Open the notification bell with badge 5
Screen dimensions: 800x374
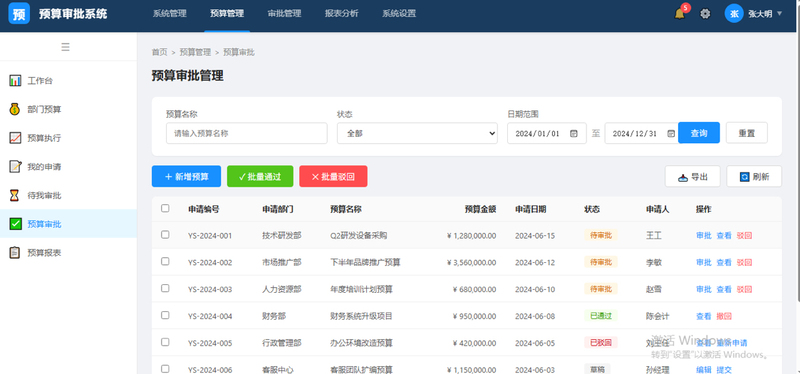pos(680,14)
